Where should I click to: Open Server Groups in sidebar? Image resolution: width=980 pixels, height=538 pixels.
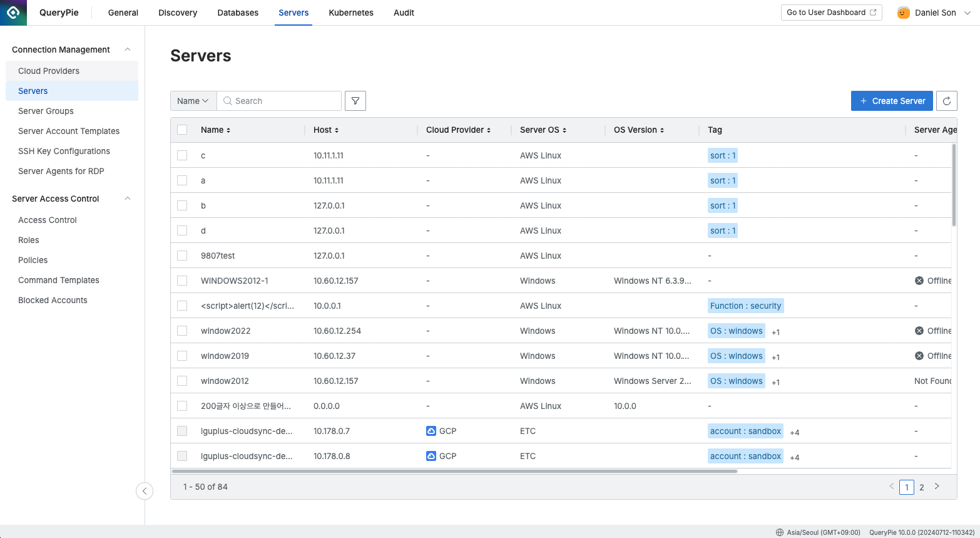point(72,111)
